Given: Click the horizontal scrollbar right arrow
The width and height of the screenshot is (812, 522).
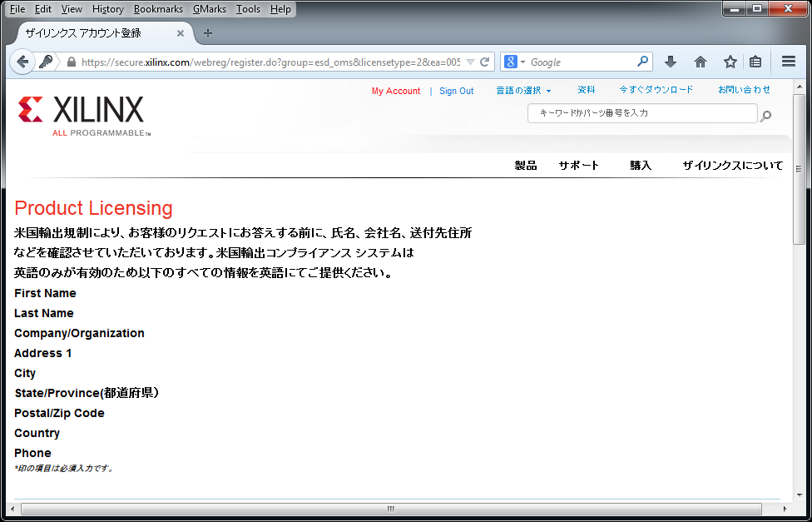Looking at the screenshot, I should pyautogui.click(x=785, y=509).
